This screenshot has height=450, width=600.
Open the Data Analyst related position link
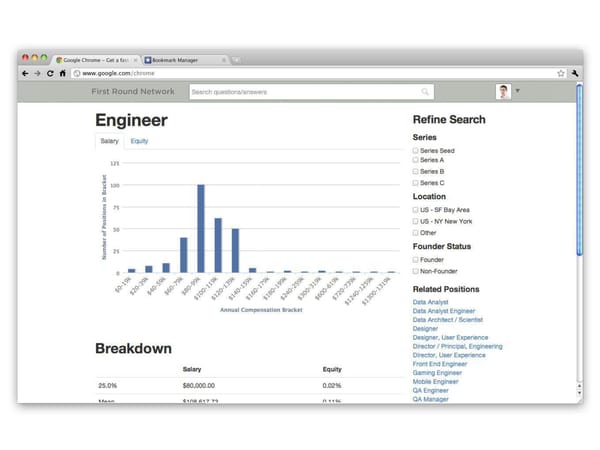pyautogui.click(x=431, y=302)
